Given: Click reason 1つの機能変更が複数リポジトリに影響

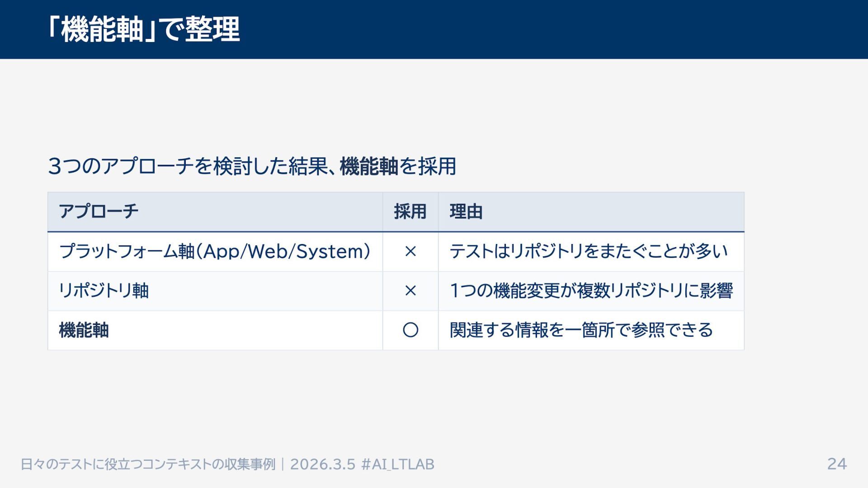Looking at the screenshot, I should click(591, 291).
